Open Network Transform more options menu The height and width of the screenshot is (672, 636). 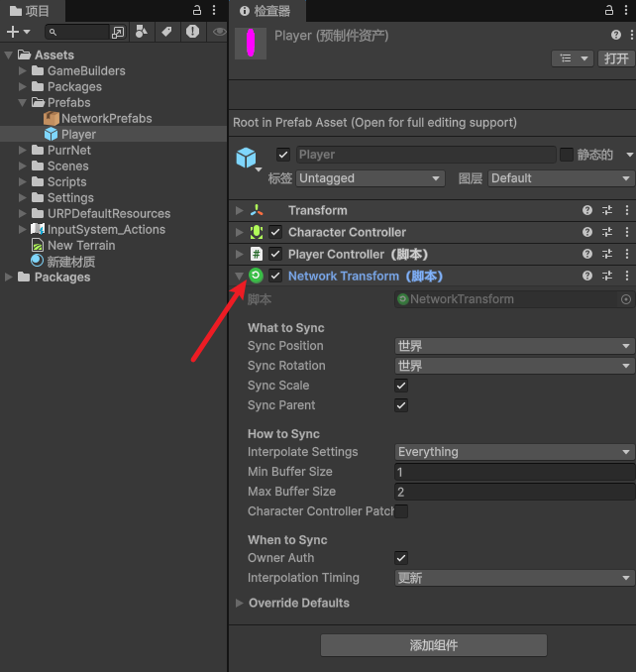(x=627, y=276)
